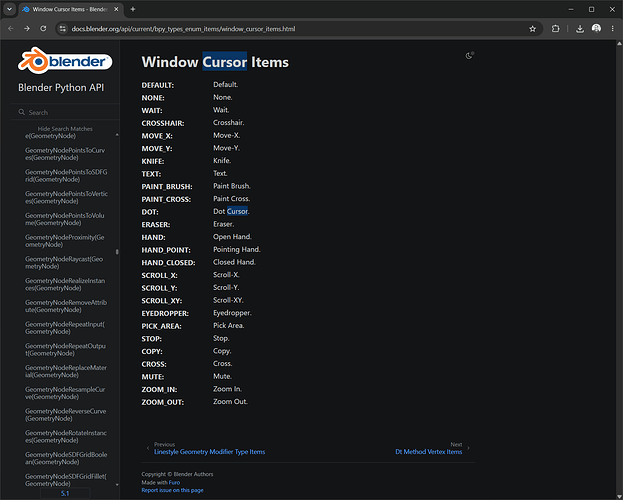The width and height of the screenshot is (623, 500).
Task: Open the browser downloads icon
Action: (x=580, y=29)
